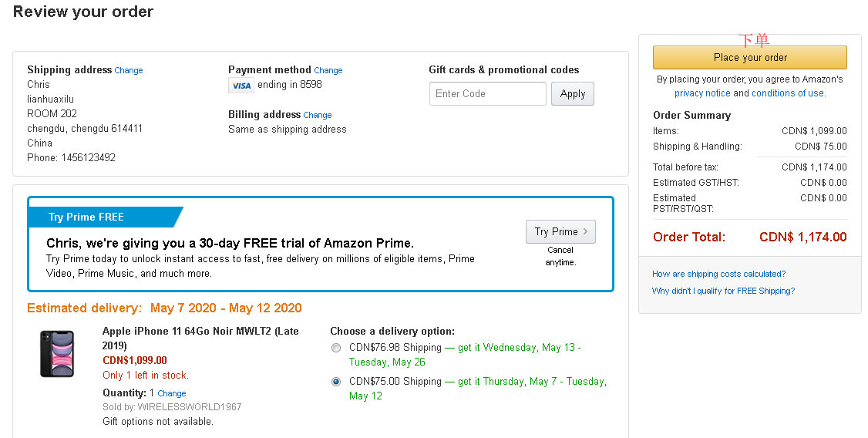868x438 pixels.
Task: Change the payment method
Action: coord(328,70)
